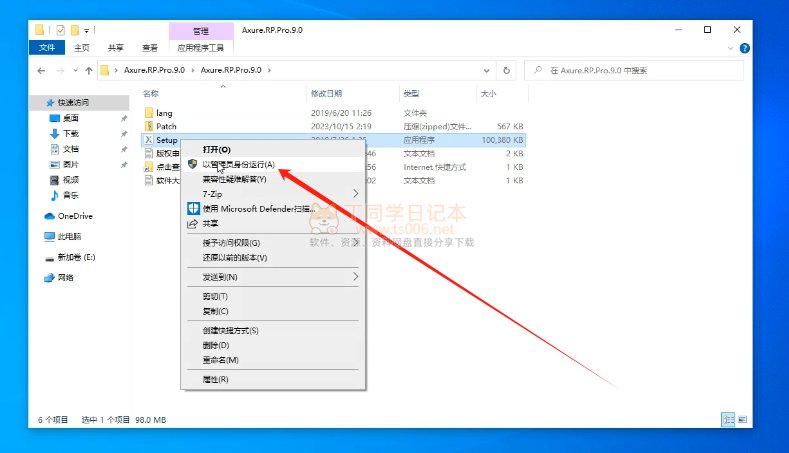The image size is (789, 453).
Task: Sort by the 大小 column header
Action: 488,93
